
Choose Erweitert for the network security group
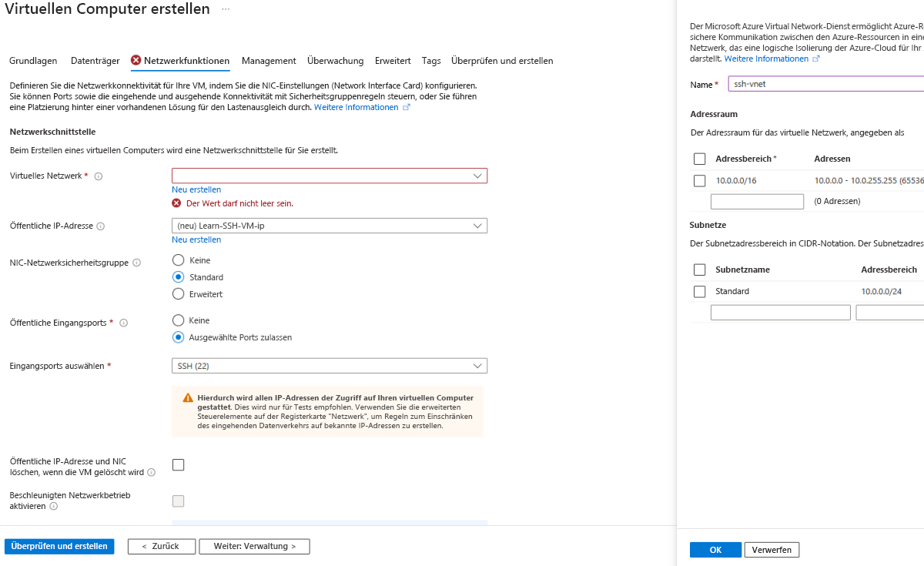pyautogui.click(x=178, y=293)
